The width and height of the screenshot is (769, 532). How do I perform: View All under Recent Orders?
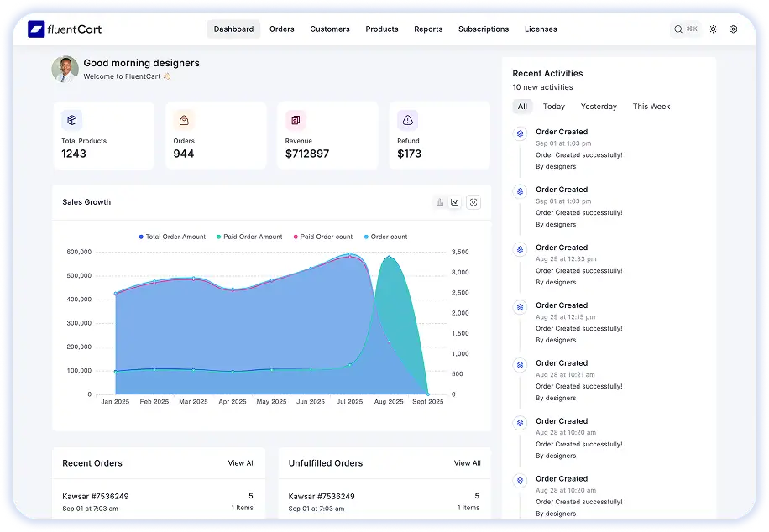click(241, 463)
